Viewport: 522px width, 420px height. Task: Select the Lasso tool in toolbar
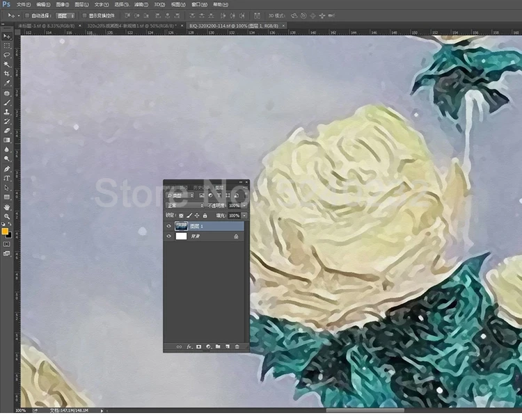click(x=7, y=54)
